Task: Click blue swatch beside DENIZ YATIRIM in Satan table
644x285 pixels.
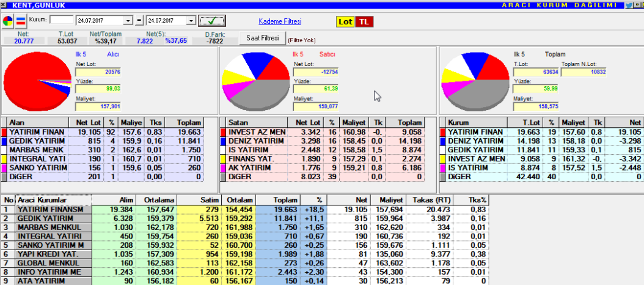Action: tap(224, 141)
